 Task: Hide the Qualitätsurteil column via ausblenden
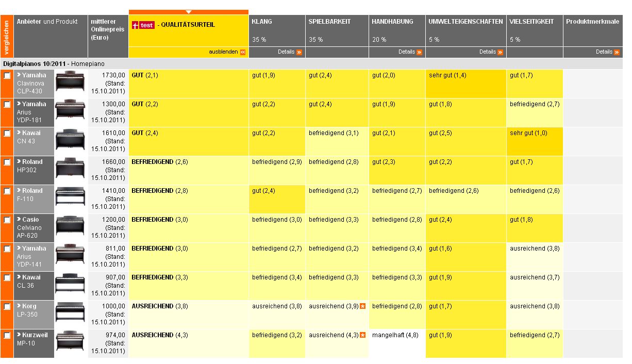pos(227,52)
